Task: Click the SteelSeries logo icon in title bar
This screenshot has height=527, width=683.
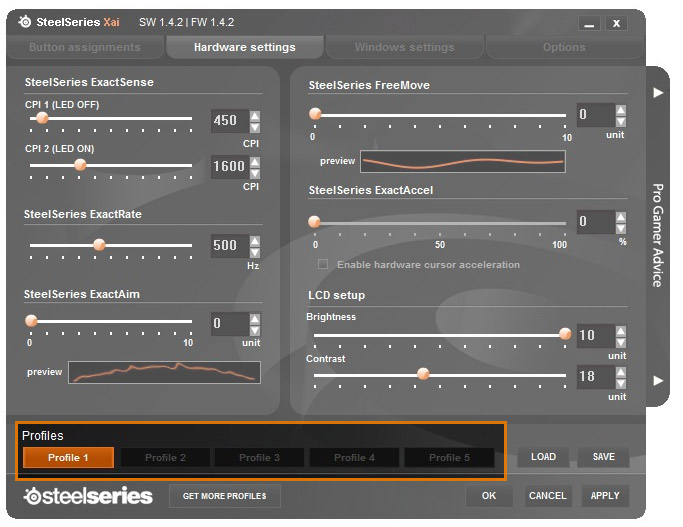Action: 25,21
